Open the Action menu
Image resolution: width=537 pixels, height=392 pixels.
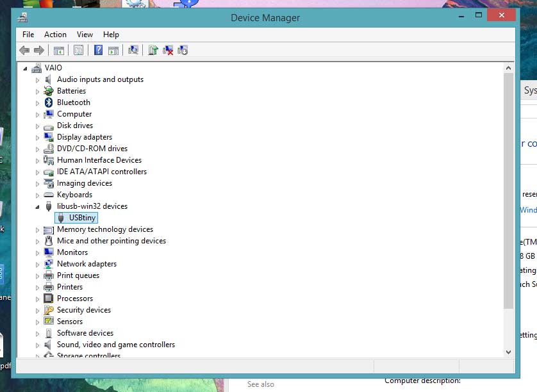pyautogui.click(x=55, y=35)
